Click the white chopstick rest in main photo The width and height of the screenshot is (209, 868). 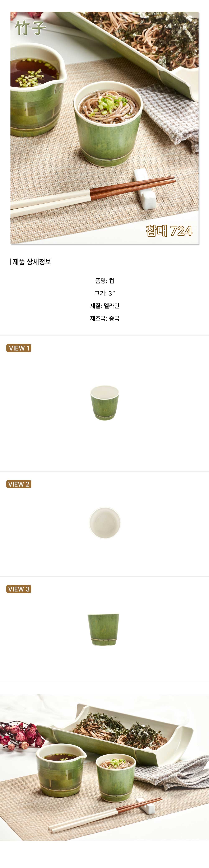click(x=145, y=189)
